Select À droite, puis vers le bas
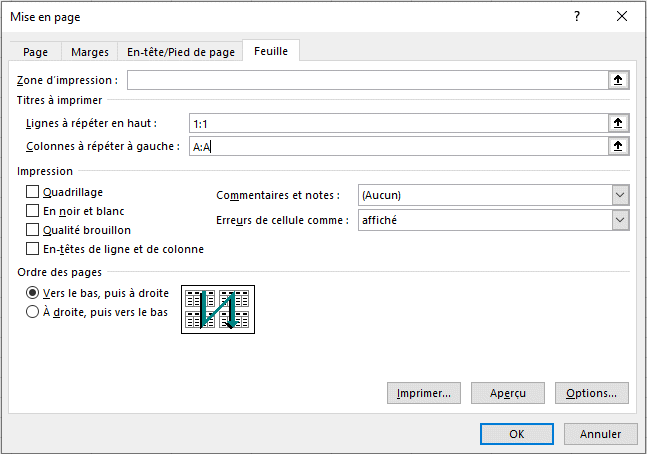Viewport: 647px width, 454px height. pos(32,312)
